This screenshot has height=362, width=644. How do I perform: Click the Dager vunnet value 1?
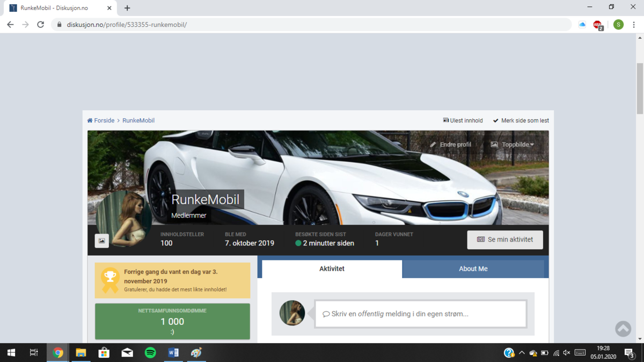tap(377, 243)
